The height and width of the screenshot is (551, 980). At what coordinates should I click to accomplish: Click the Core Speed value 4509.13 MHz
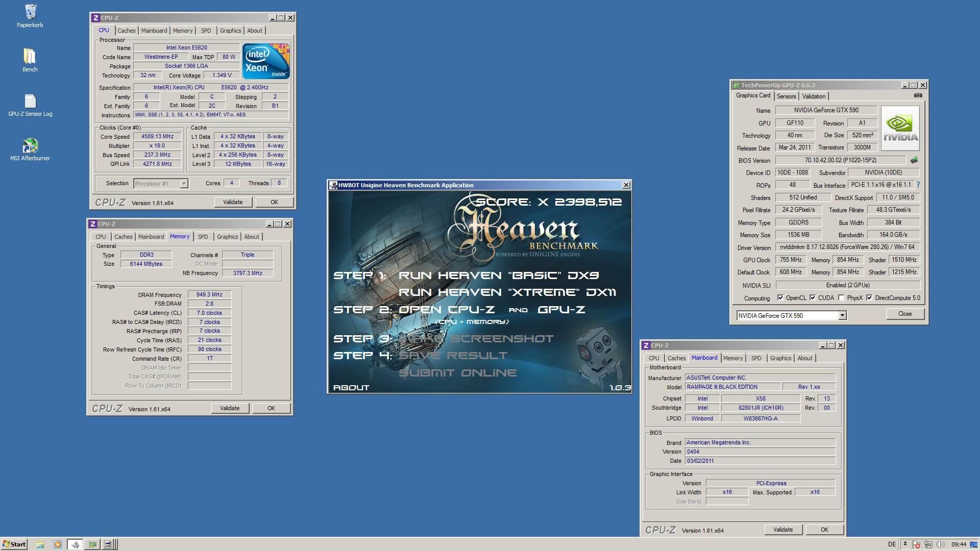(157, 136)
